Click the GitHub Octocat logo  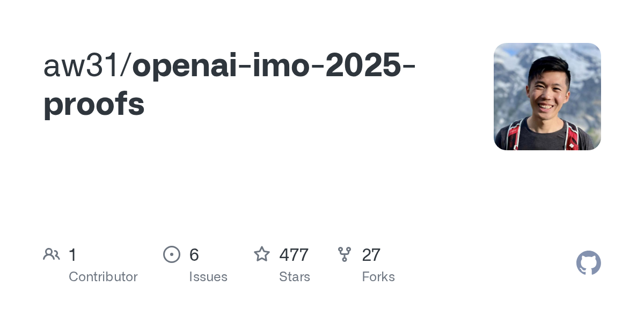click(588, 263)
